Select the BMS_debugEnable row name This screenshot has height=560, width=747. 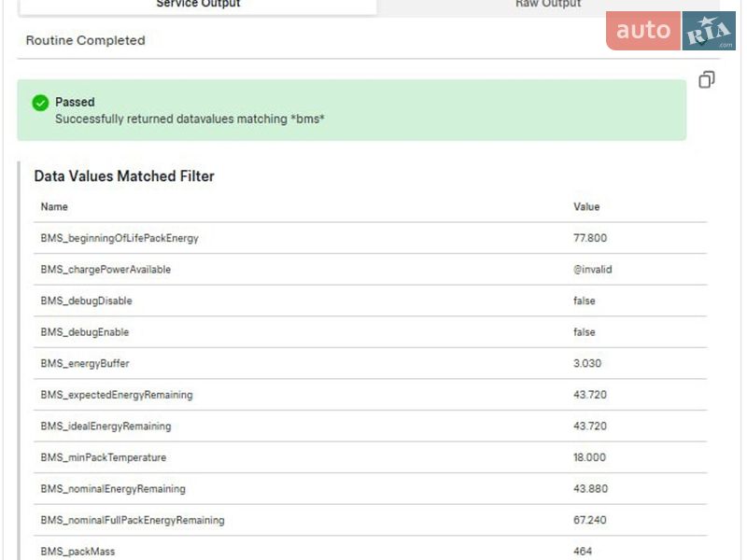click(x=85, y=332)
